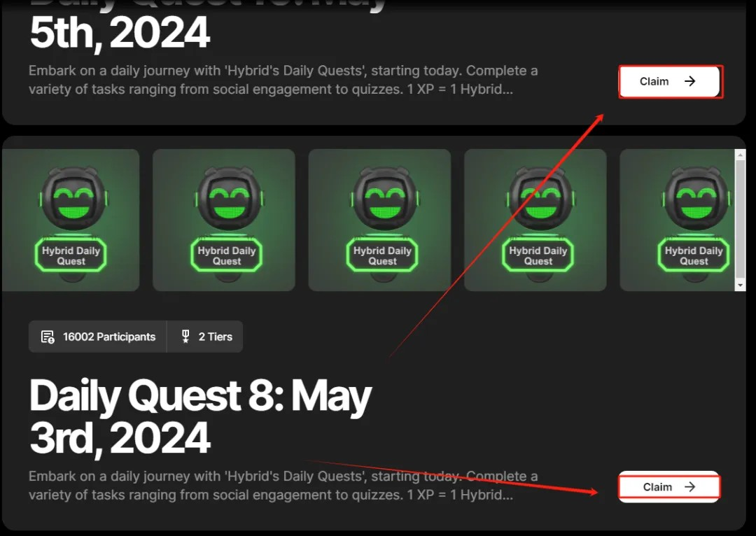Click the tiers medal icon
Screen dimensions: 756x536
click(185, 337)
